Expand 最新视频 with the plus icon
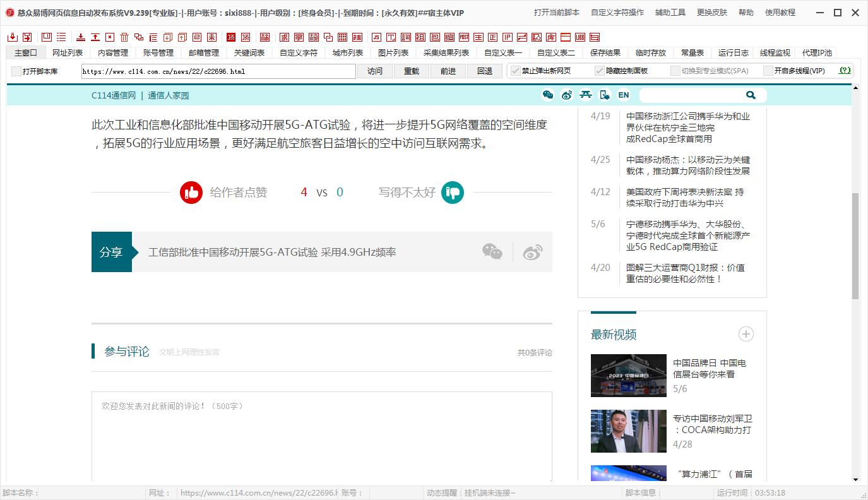The image size is (868, 500). pyautogui.click(x=746, y=334)
